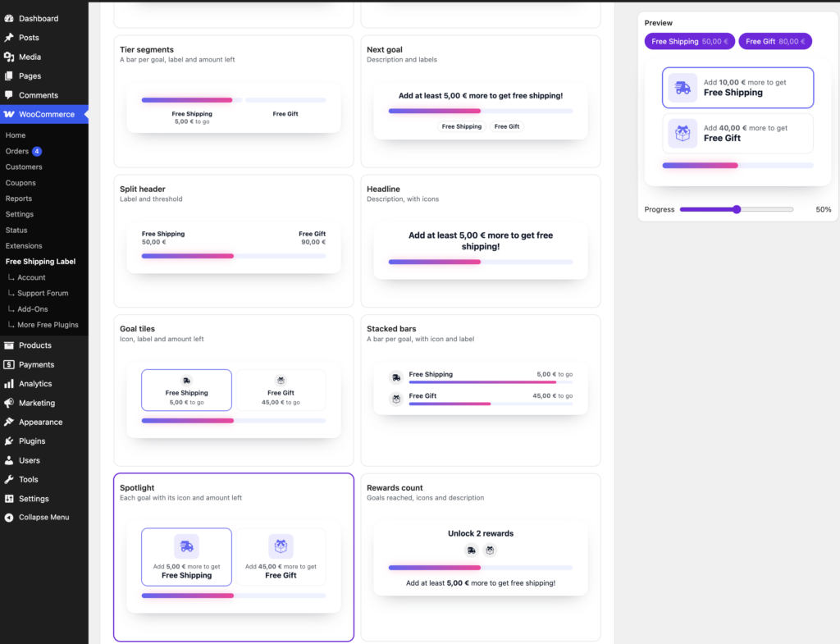Click the Analytics bar chart icon

(x=9, y=384)
